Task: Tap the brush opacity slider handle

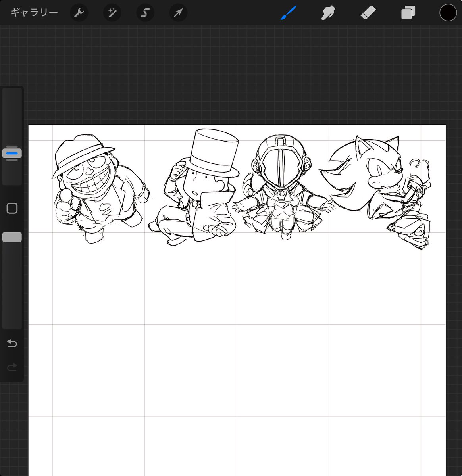Action: tap(12, 237)
